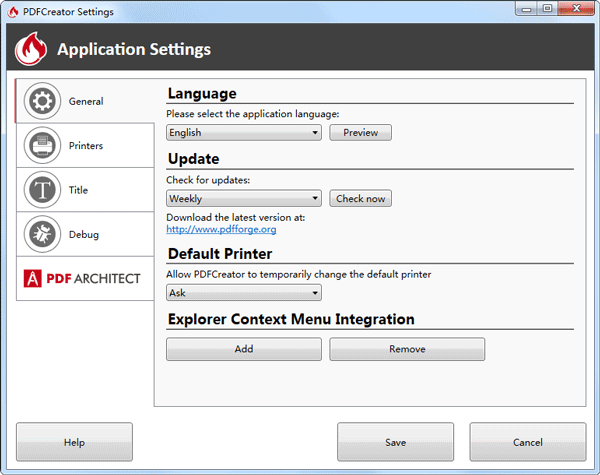Click the 'Default Printer' section heading
This screenshot has height=475, width=600.
tap(220, 254)
